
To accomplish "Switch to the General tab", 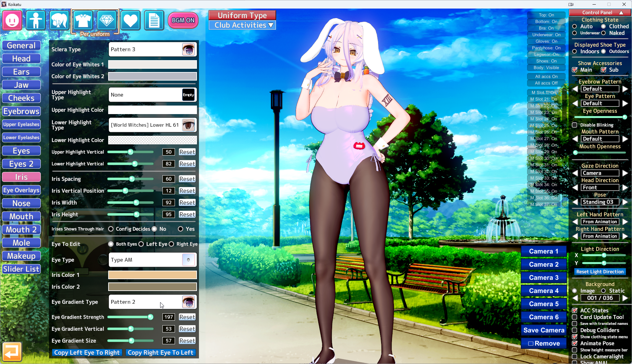I will pos(21,45).
